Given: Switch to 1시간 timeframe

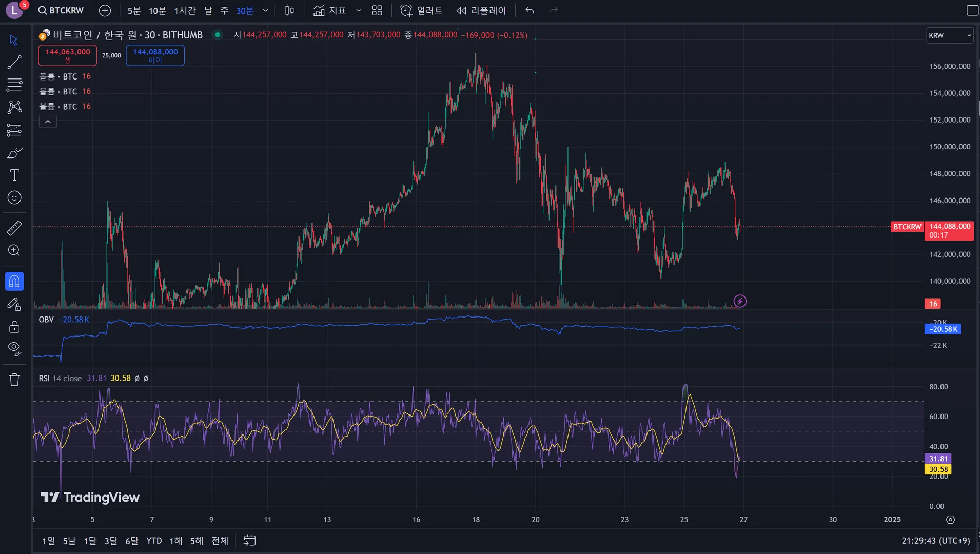Looking at the screenshot, I should click(185, 10).
